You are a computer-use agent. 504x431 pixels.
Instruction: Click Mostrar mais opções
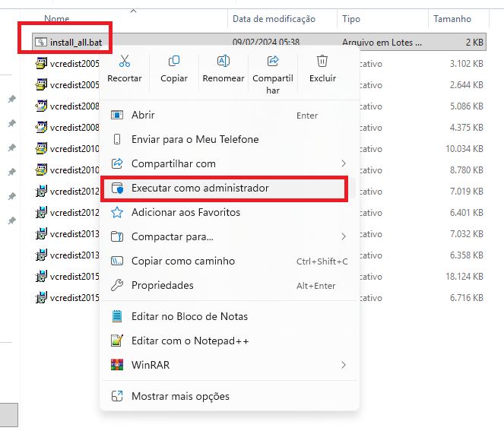[180, 396]
